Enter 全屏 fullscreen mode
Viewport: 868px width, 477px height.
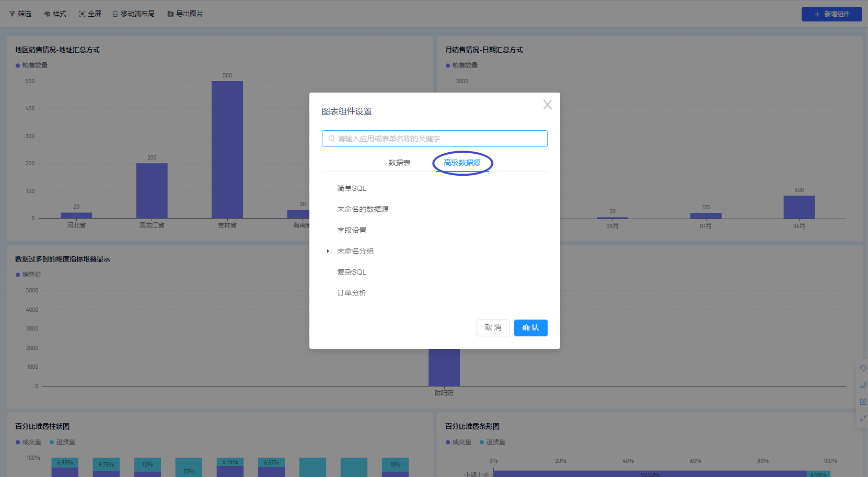pyautogui.click(x=90, y=14)
